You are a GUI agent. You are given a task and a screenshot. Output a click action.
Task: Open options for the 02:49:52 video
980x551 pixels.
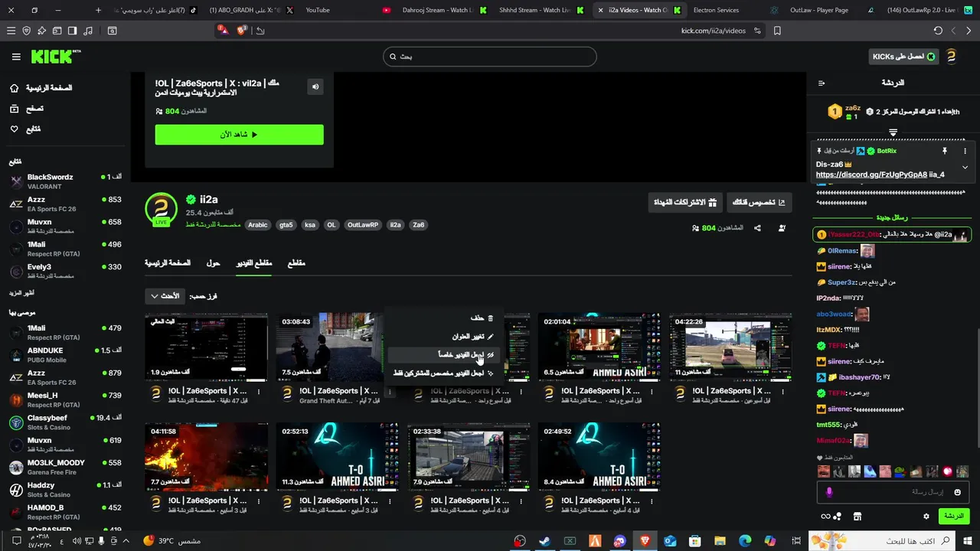point(652,500)
